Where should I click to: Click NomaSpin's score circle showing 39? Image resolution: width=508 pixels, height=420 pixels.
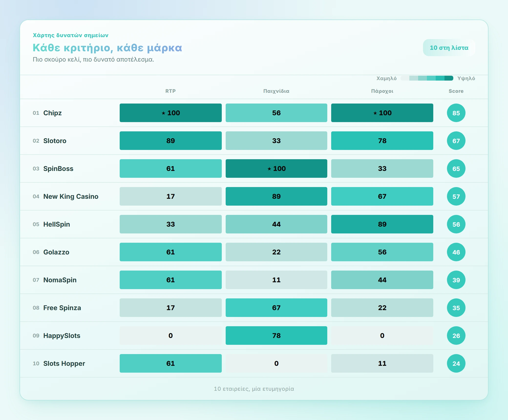(x=456, y=280)
